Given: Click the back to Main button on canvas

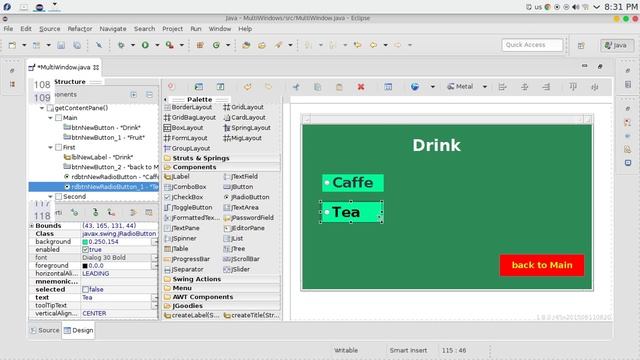Looking at the screenshot, I should click(542, 265).
